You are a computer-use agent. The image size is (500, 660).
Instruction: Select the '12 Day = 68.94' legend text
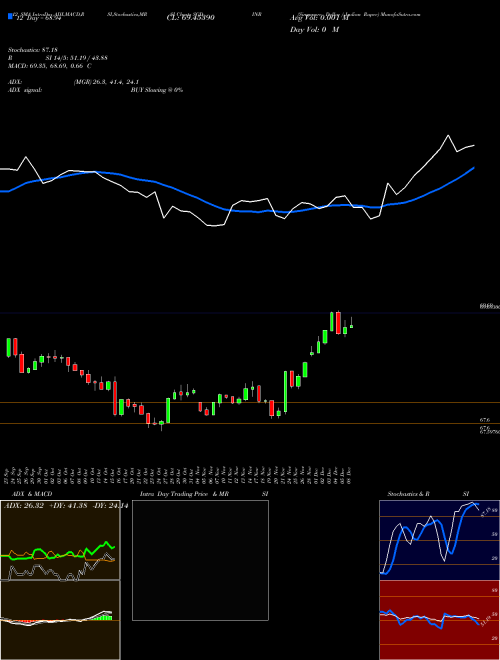[39, 18]
